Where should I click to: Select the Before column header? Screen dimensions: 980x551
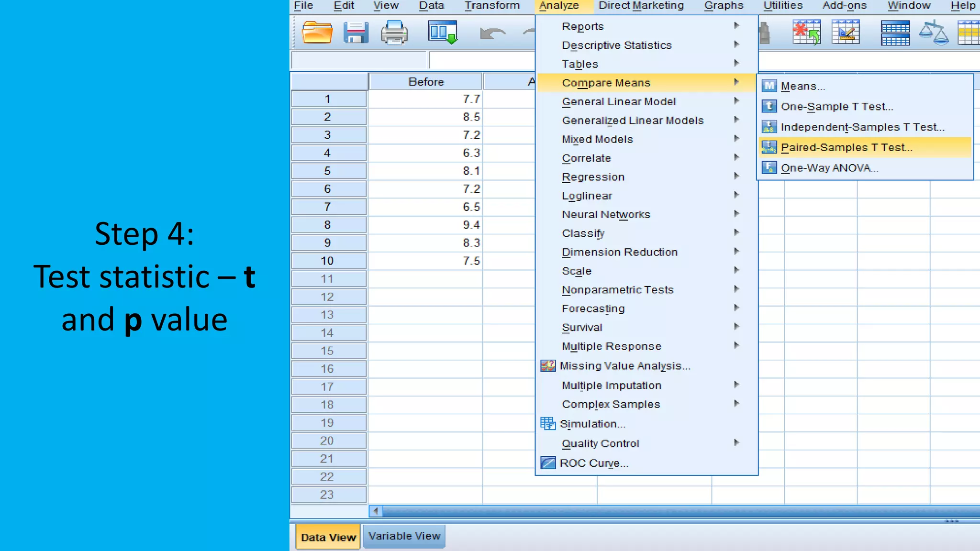425,82
